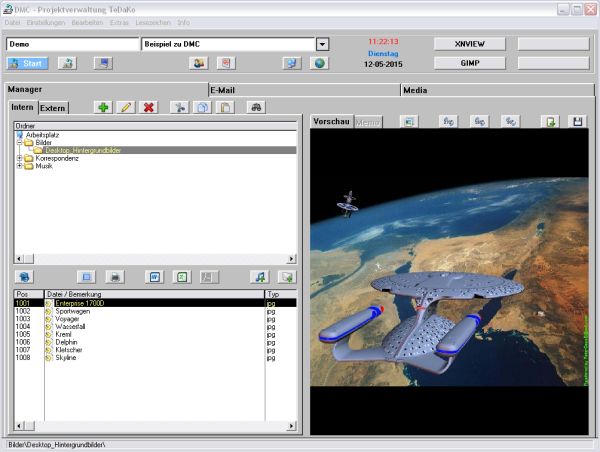
Task: Open the project dropdown beside Beispiel zu DMC
Action: pos(322,44)
